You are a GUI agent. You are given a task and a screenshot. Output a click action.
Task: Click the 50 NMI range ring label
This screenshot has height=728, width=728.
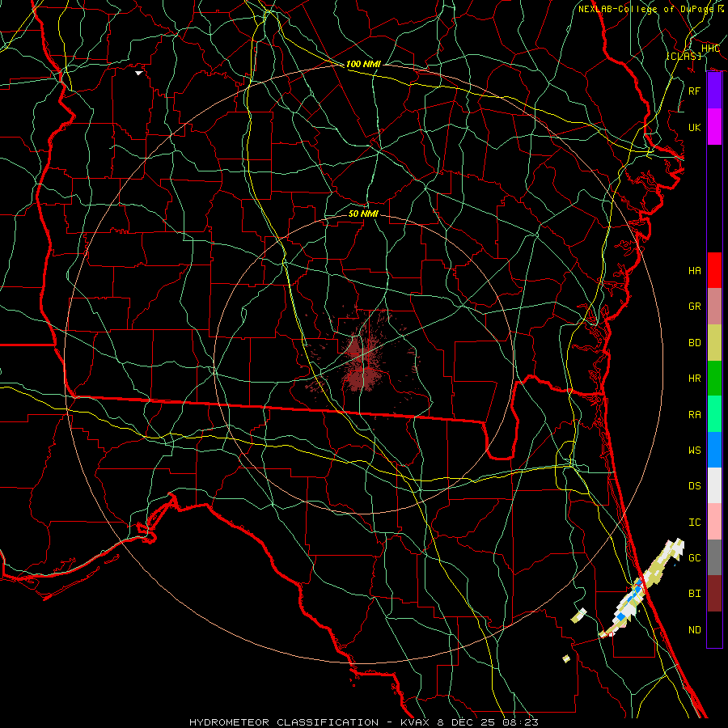tap(363, 214)
